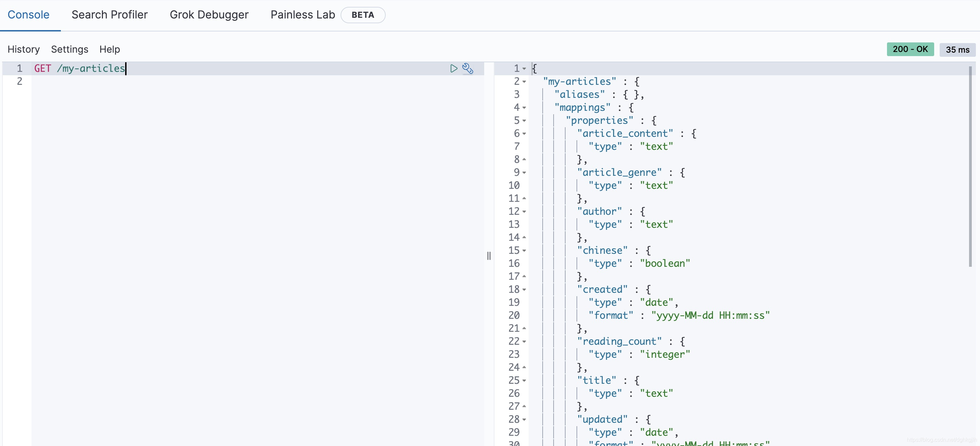Open request History

[x=24, y=50]
